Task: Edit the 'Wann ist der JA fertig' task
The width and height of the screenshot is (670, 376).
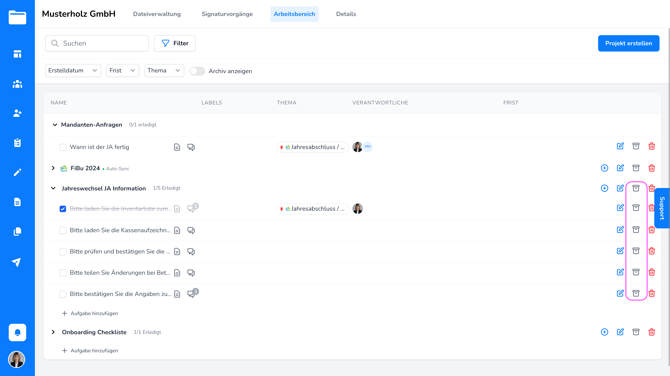Action: 620,146
